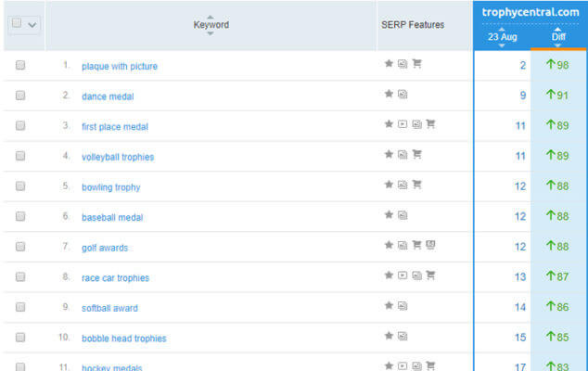Click star icon in bobble head trophies row
The width and height of the screenshot is (588, 371).
click(x=389, y=336)
